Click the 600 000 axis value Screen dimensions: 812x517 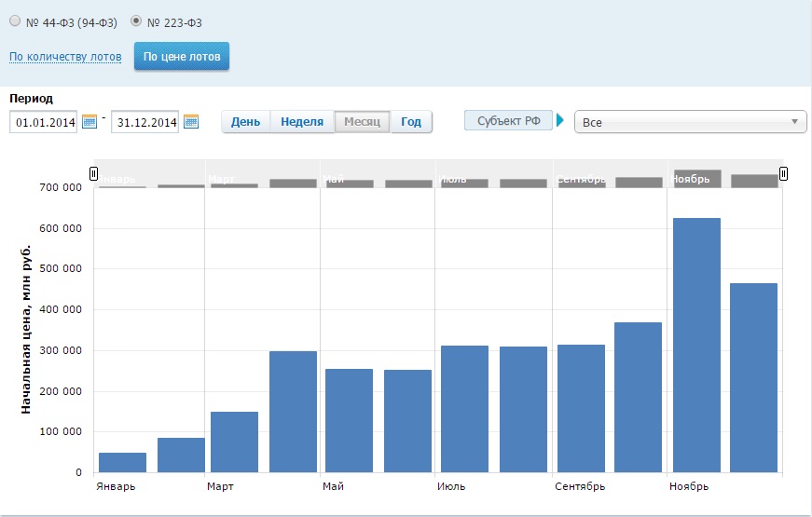point(61,228)
